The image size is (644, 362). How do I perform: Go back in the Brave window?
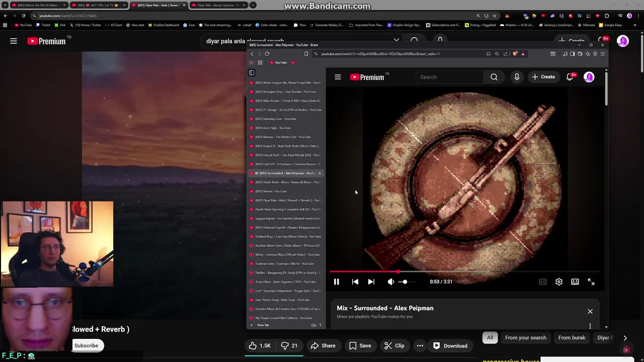[x=253, y=54]
